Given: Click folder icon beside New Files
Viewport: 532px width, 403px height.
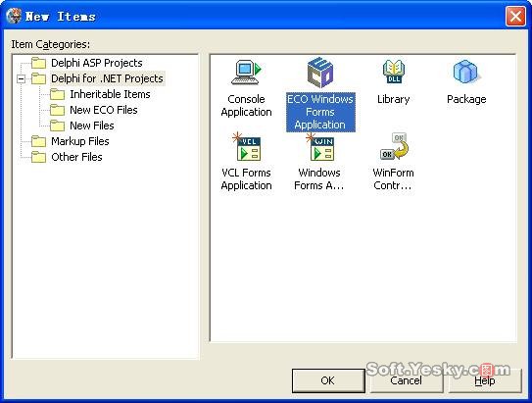Looking at the screenshot, I should coord(57,126).
